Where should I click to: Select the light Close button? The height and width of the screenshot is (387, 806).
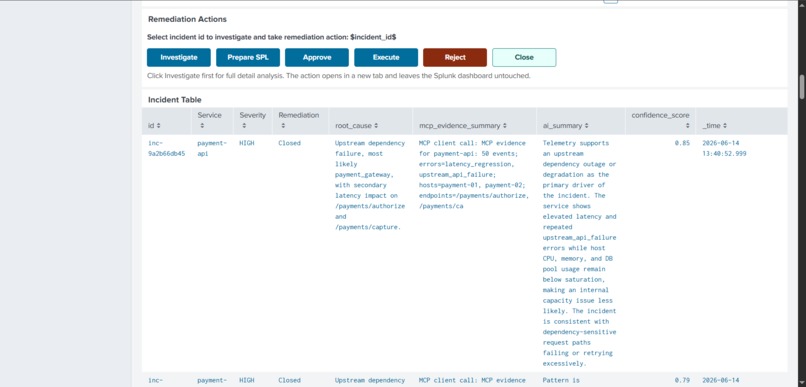(x=524, y=58)
